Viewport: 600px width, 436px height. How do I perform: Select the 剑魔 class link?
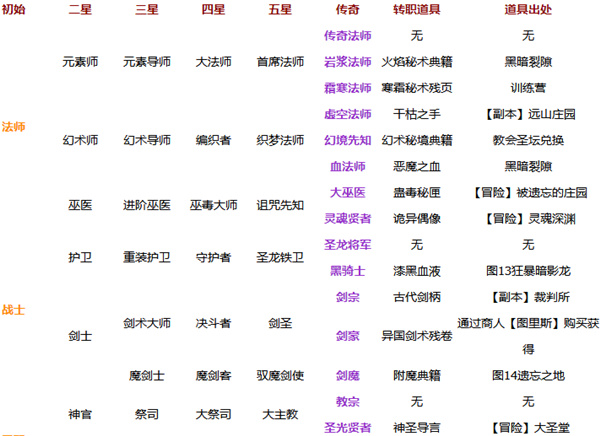[x=348, y=375]
